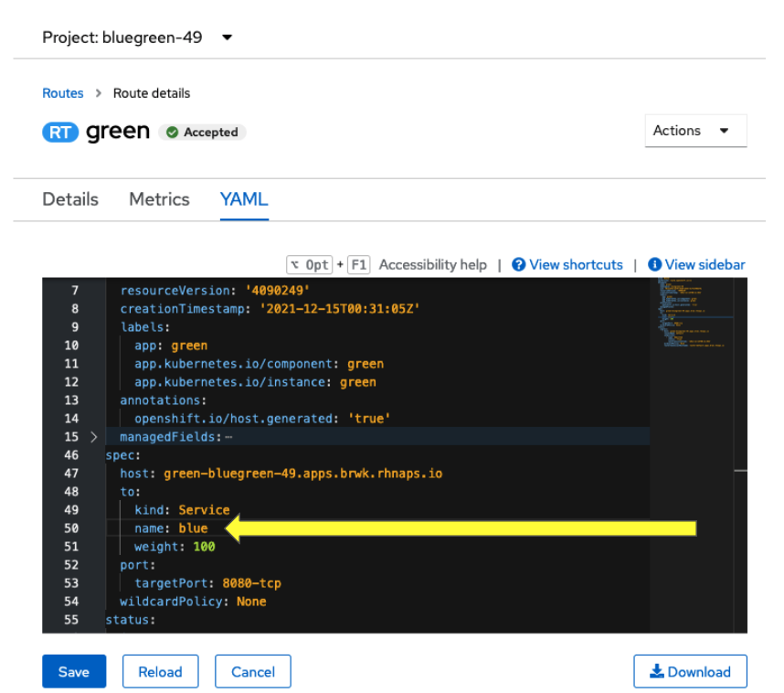The width and height of the screenshot is (784, 693).
Task: Open the Actions dropdown menu
Action: [x=695, y=131]
